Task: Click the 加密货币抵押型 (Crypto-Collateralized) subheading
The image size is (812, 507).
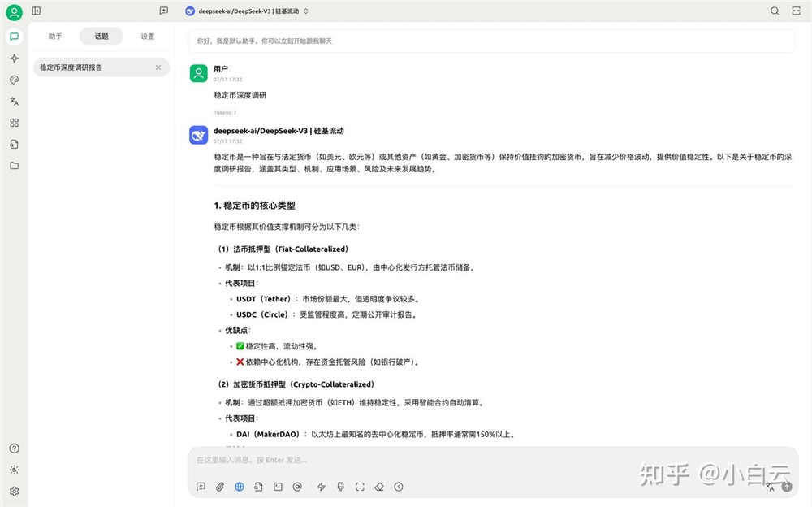Action: tap(296, 384)
